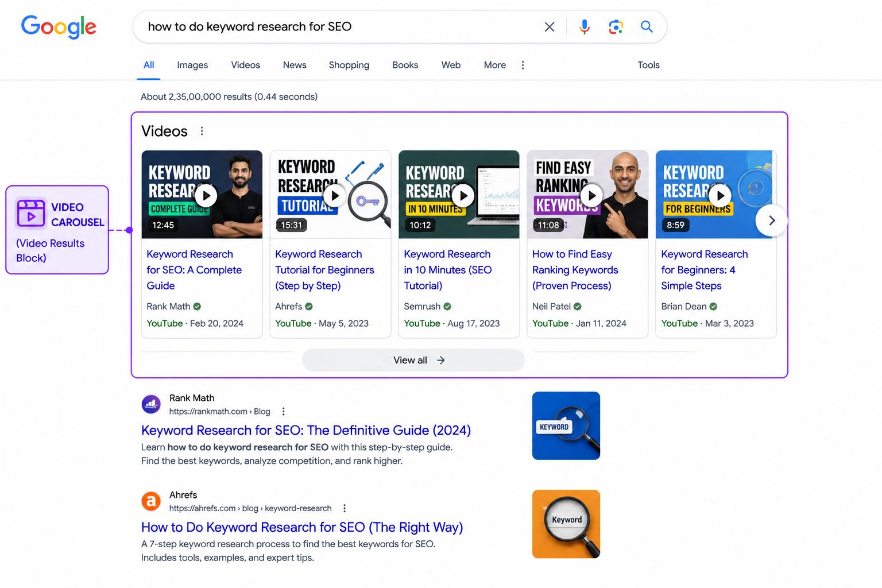Click the ahrefs.com blog keyword-research URL

pyautogui.click(x=250, y=508)
